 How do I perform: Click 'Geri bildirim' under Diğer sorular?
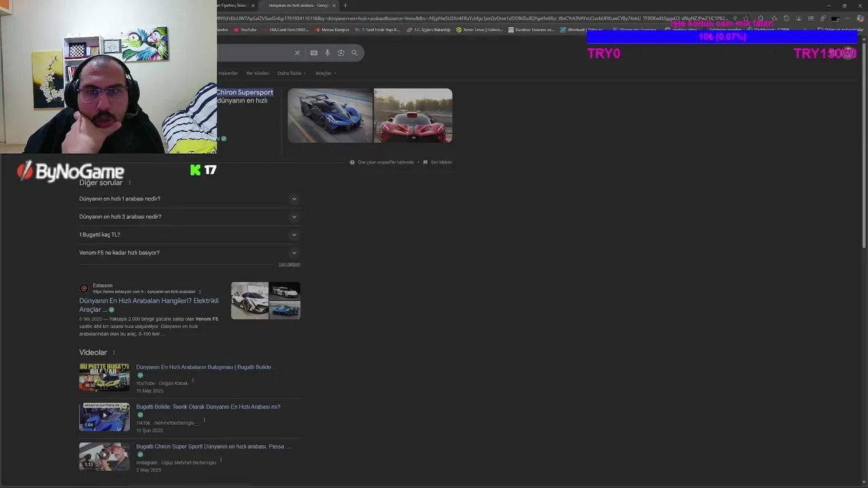point(290,264)
